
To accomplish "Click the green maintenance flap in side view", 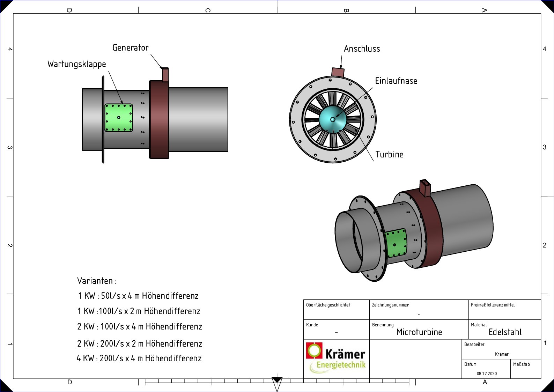I will (x=119, y=118).
